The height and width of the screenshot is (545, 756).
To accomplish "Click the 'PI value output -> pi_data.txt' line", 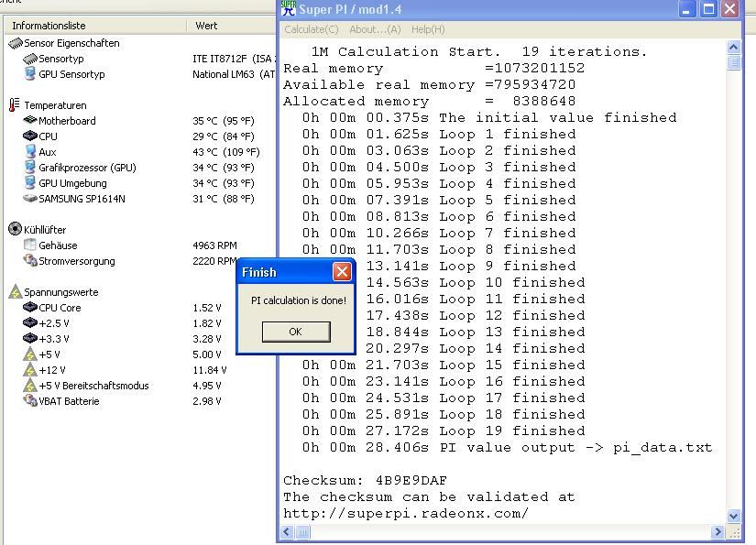I will pos(508,448).
